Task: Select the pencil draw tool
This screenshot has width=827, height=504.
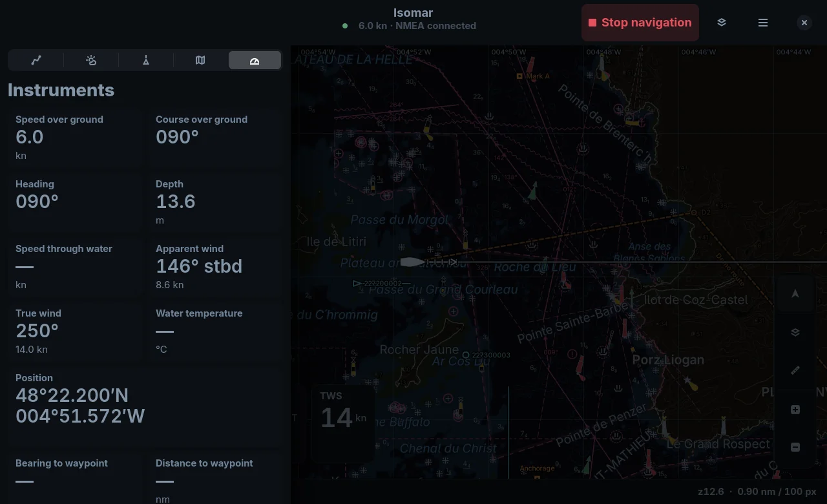Action: [x=795, y=370]
